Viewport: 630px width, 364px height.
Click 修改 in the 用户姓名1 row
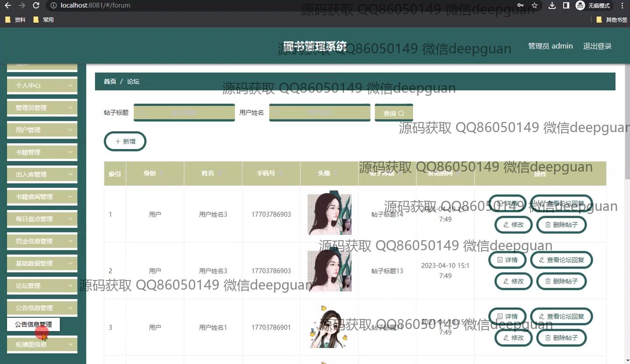point(513,338)
